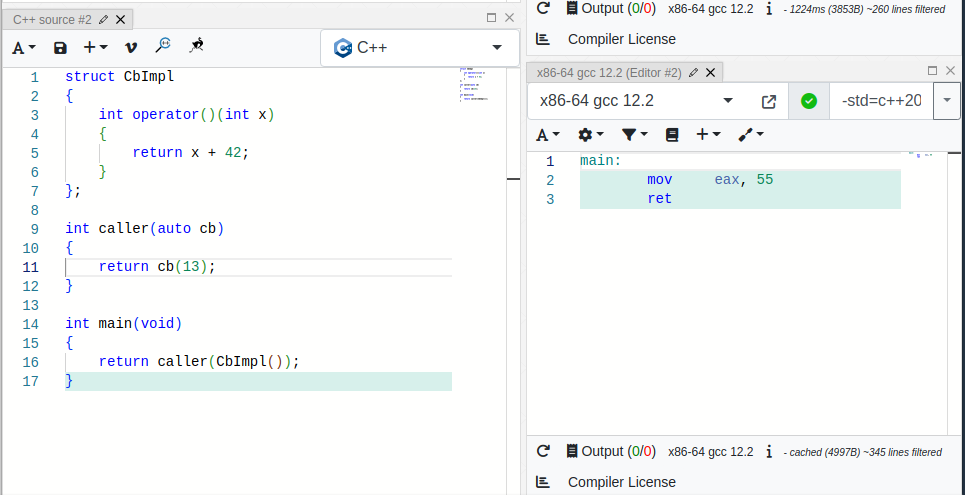Click the save icon in source editor toolbar

pyautogui.click(x=60, y=47)
